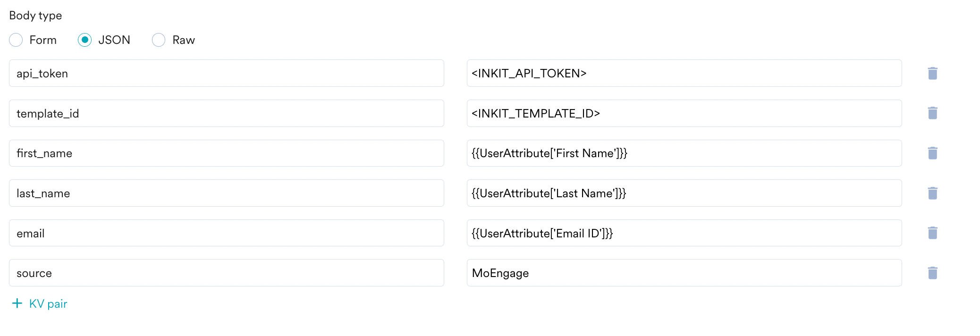This screenshot has width=980, height=336.
Task: Edit the email key field
Action: coord(227,233)
